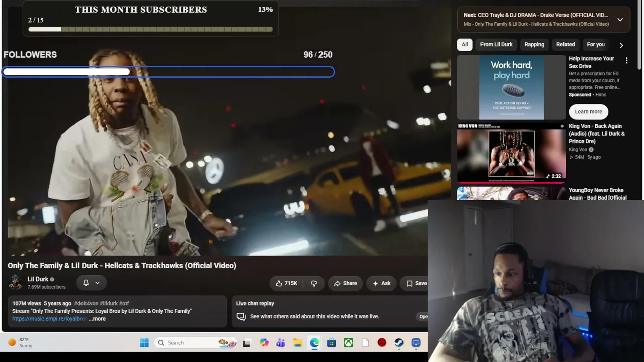Click Learn more on the Hims ad
Screen dimensions: 644x362
click(x=588, y=112)
